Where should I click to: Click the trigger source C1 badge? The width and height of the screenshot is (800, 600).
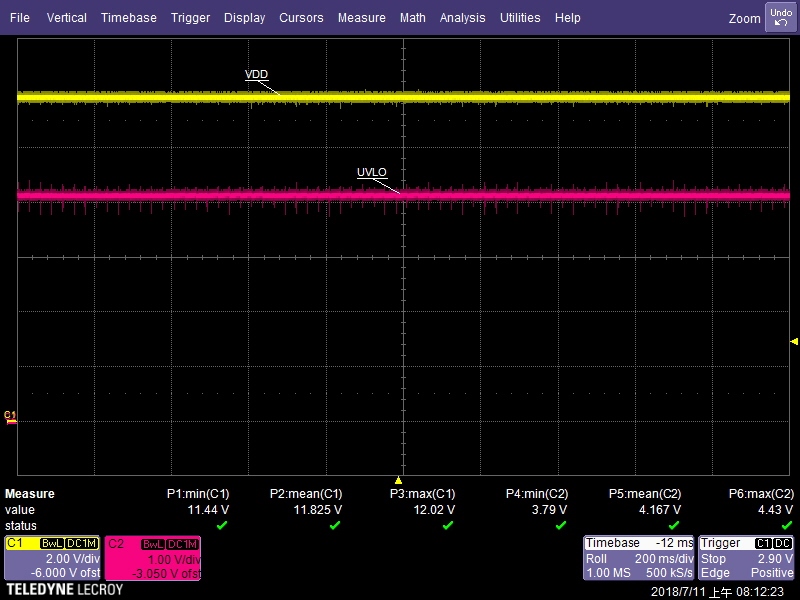763,543
